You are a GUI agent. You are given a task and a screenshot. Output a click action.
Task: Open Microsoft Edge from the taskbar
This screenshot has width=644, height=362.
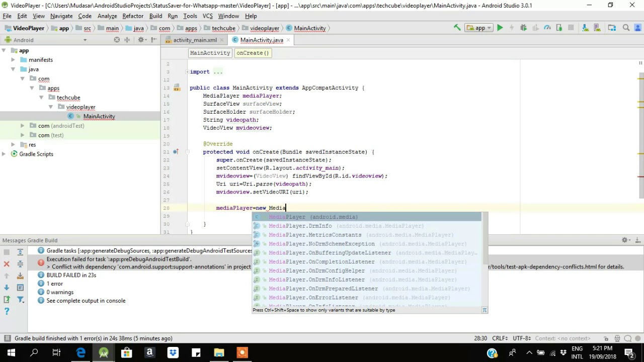click(80, 353)
